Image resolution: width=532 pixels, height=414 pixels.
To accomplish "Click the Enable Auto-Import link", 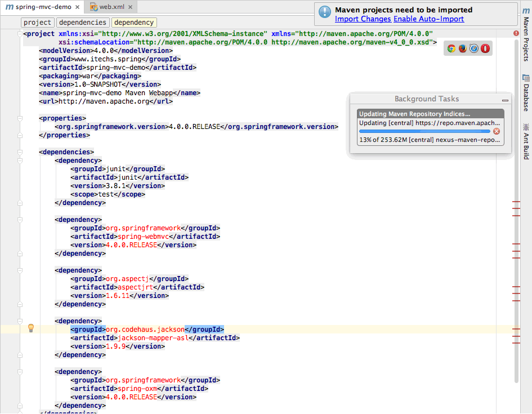I will click(428, 19).
